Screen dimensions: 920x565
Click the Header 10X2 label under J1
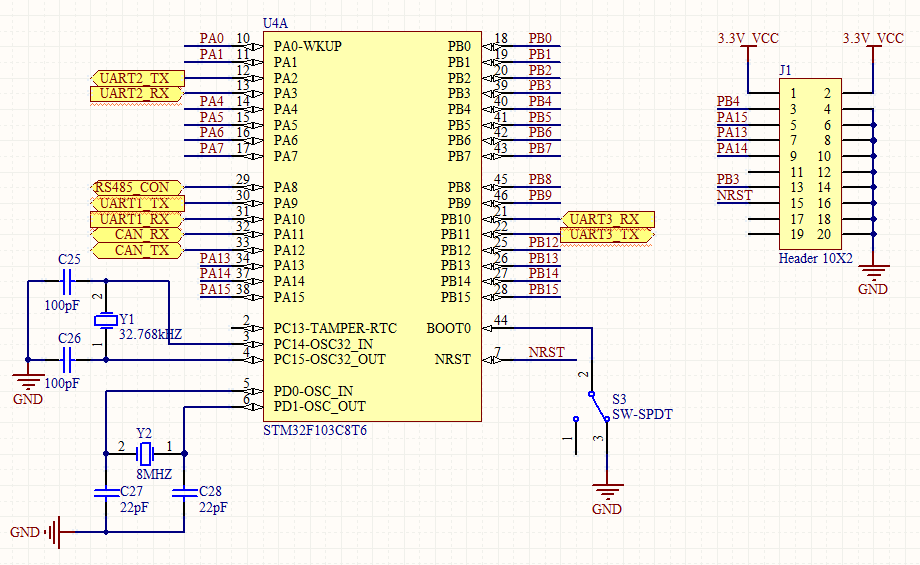(x=815, y=258)
